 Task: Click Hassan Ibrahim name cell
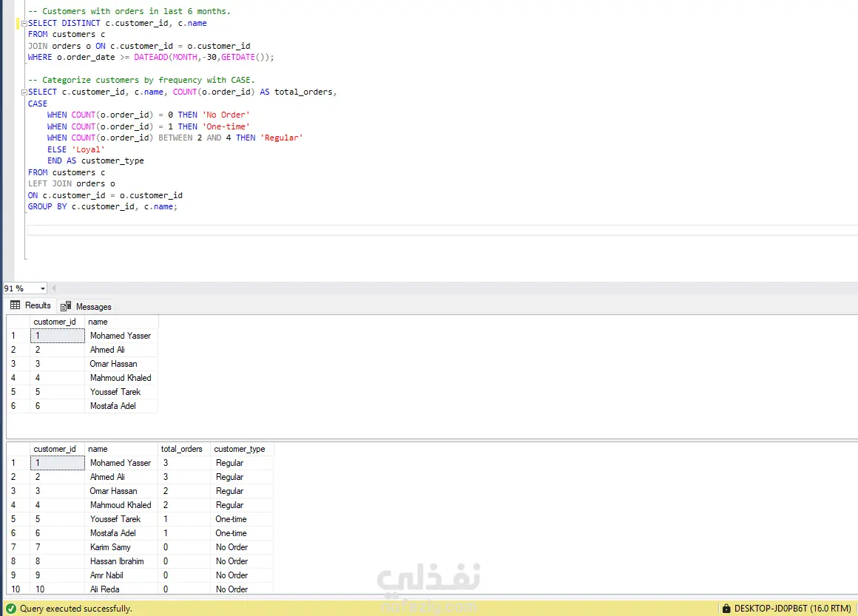coord(121,561)
